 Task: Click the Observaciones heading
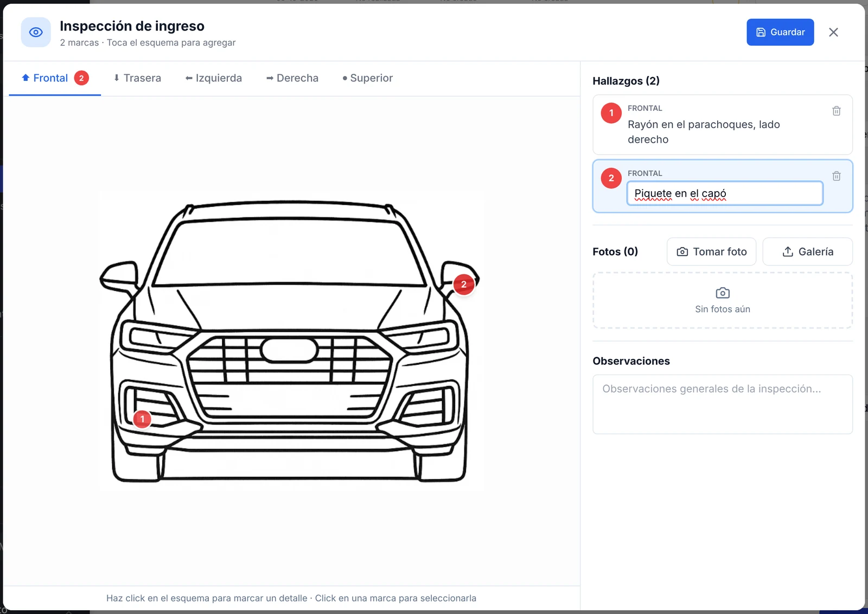[631, 362]
